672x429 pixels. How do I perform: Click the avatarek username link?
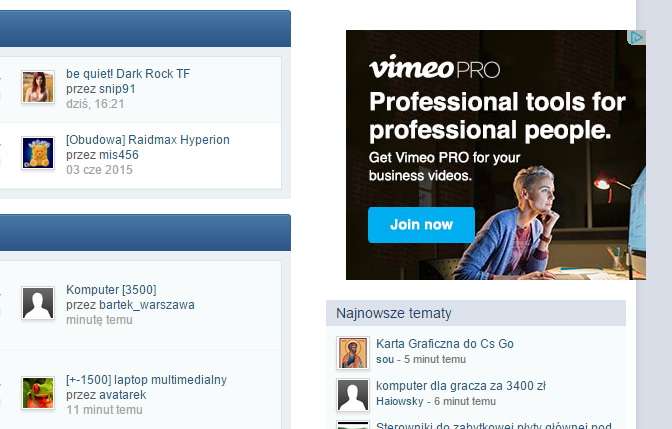click(121, 395)
